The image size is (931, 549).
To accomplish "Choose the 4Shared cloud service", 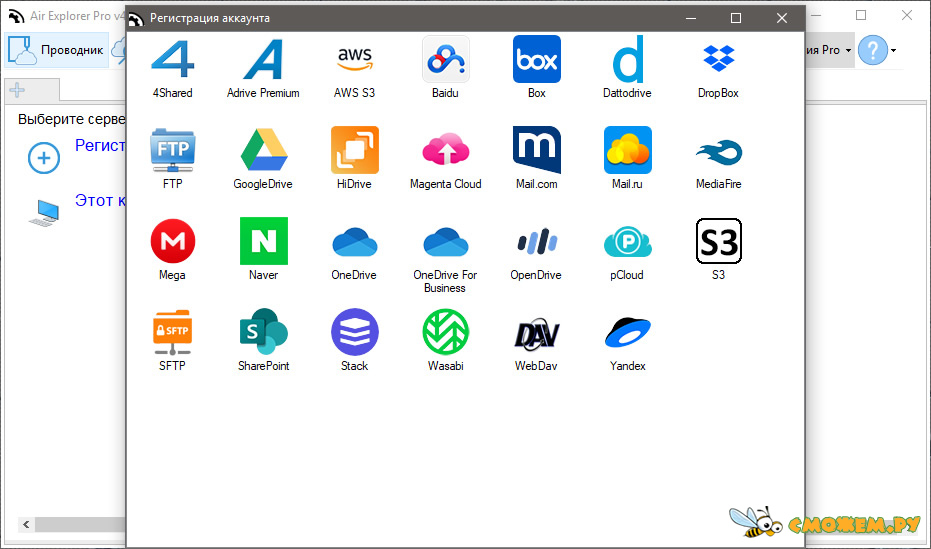I will tap(172, 60).
